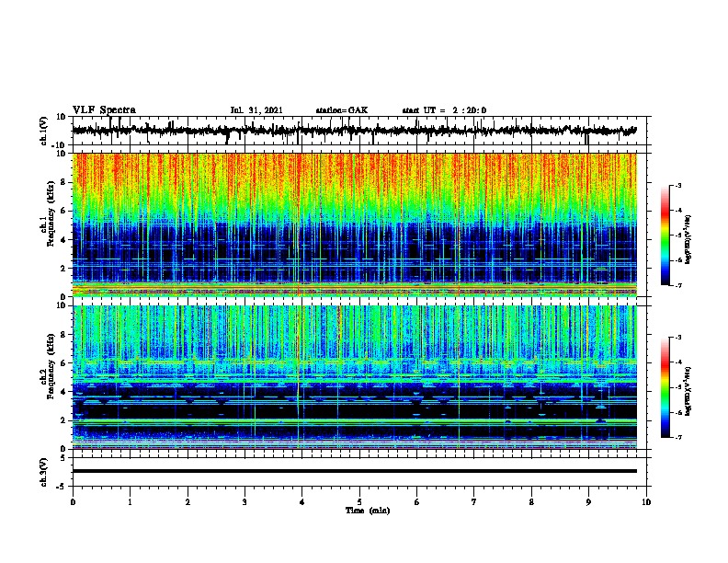This screenshot has width=728, height=563.
Task: Click the "ch.1(V)" y-axis label
Action: point(44,131)
